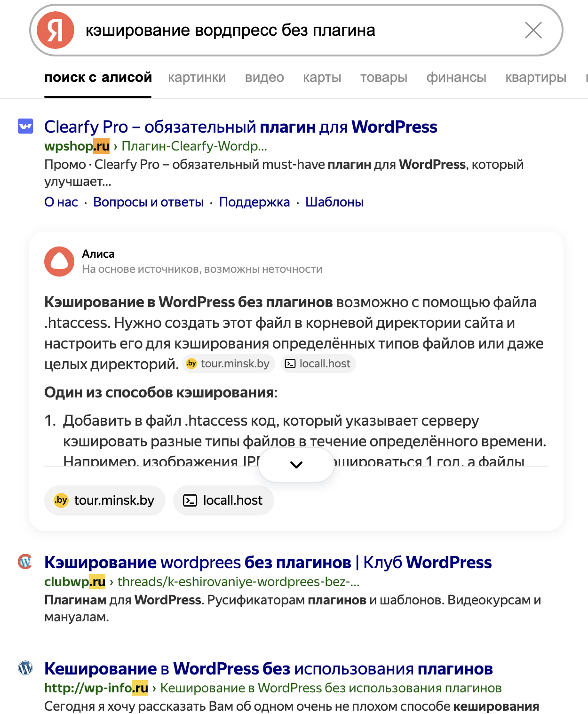This screenshot has width=588, height=714.
Task: Click the Алиса assistant avatar icon
Action: 59,262
